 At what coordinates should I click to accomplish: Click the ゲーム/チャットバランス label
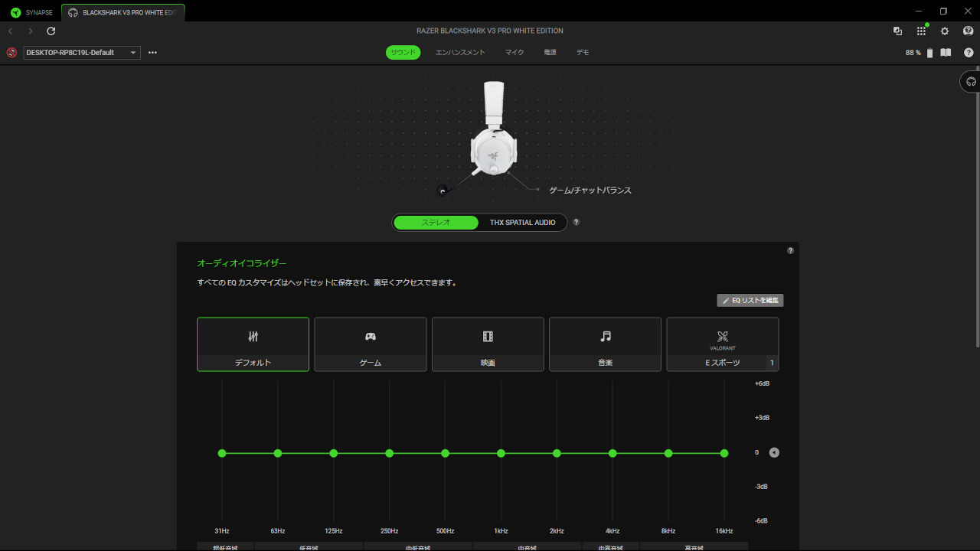590,190
